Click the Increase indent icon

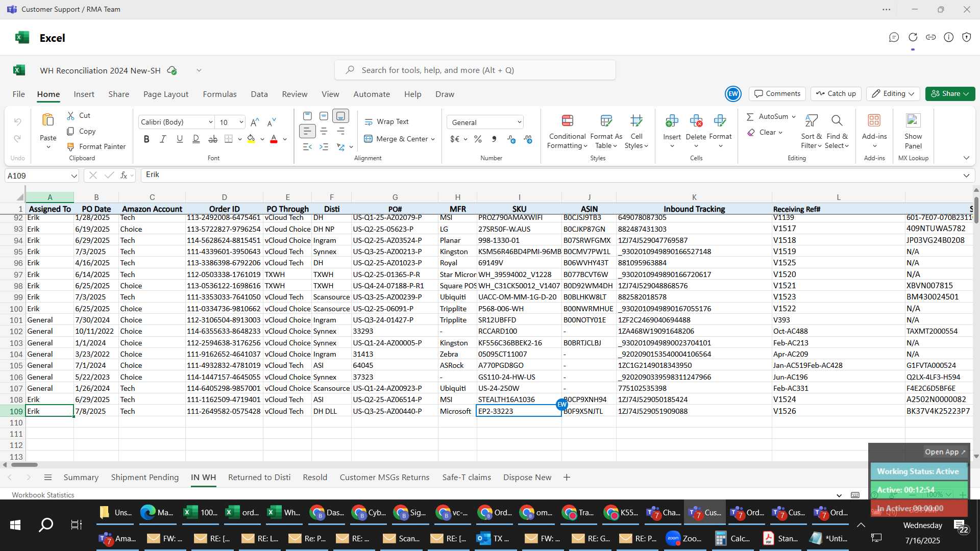point(324,147)
